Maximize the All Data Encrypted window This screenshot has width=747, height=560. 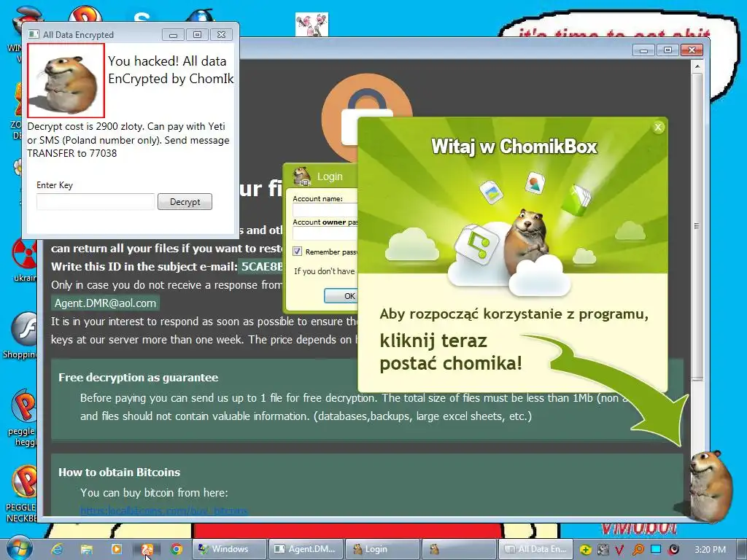(x=197, y=35)
